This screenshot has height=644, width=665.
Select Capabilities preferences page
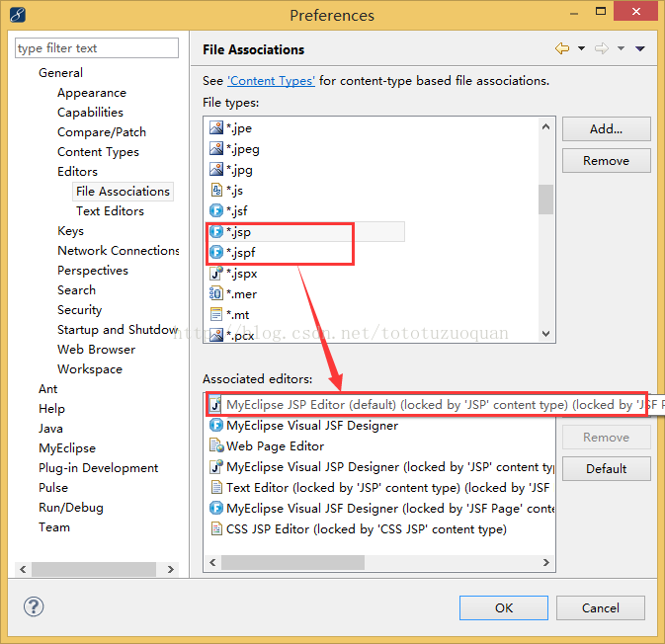(x=90, y=112)
